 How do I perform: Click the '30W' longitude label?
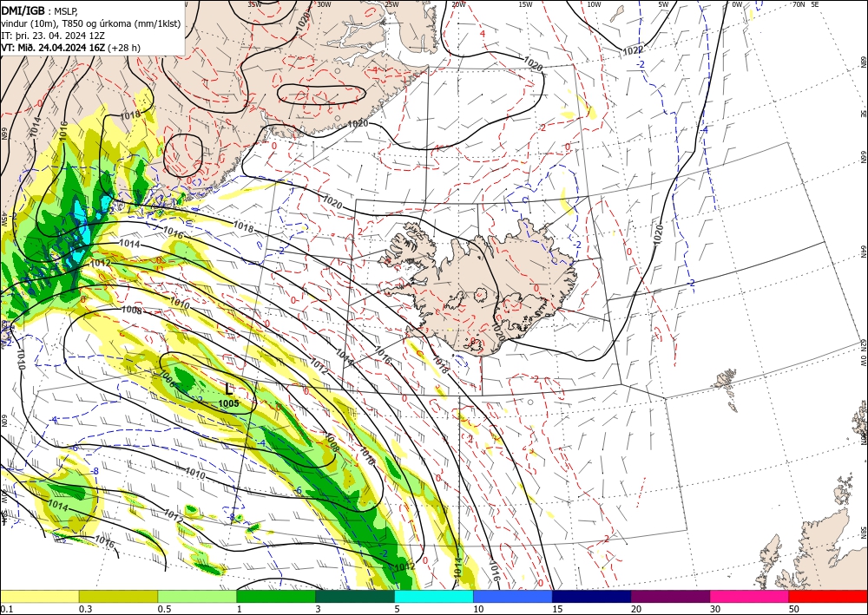[x=324, y=3]
